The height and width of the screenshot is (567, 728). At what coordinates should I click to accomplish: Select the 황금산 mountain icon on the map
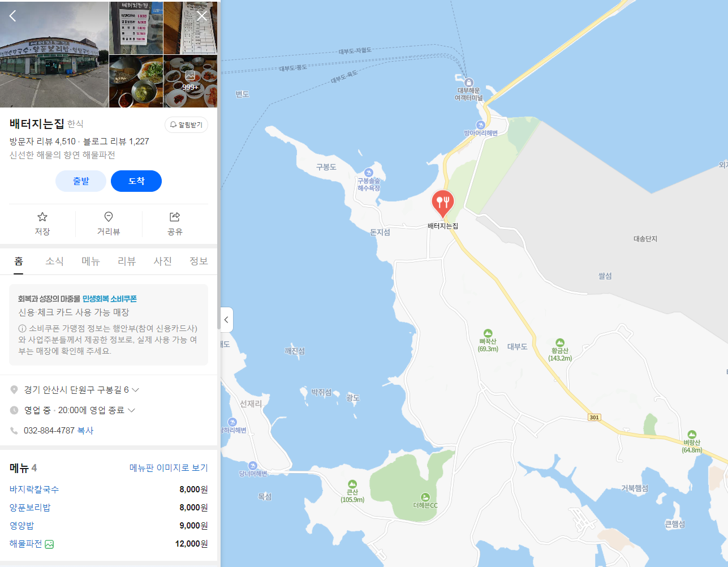(x=559, y=343)
